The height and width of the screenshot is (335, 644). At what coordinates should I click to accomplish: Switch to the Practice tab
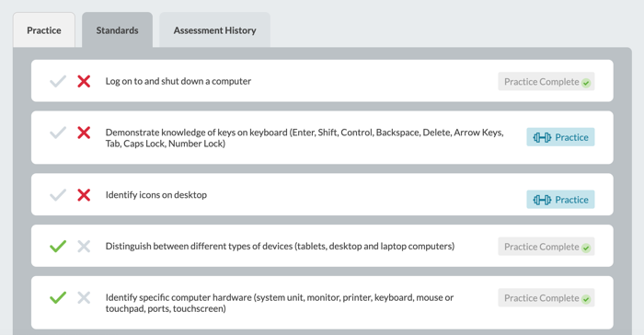44,30
